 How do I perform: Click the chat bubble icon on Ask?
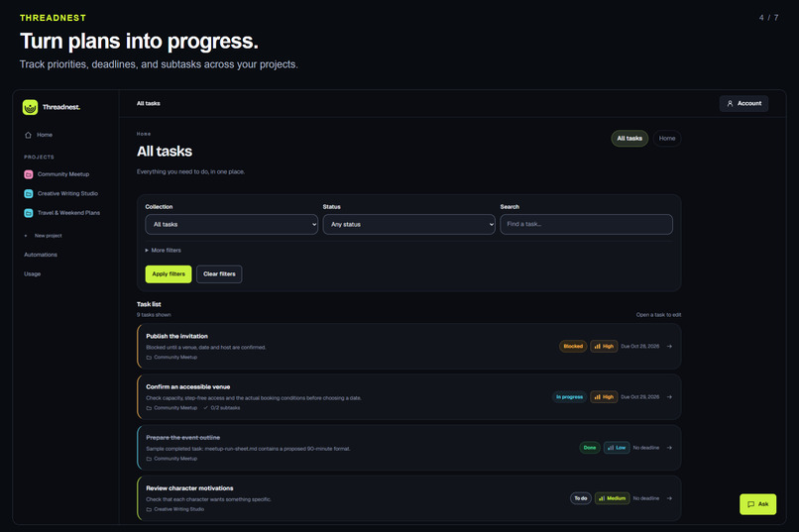tap(750, 504)
